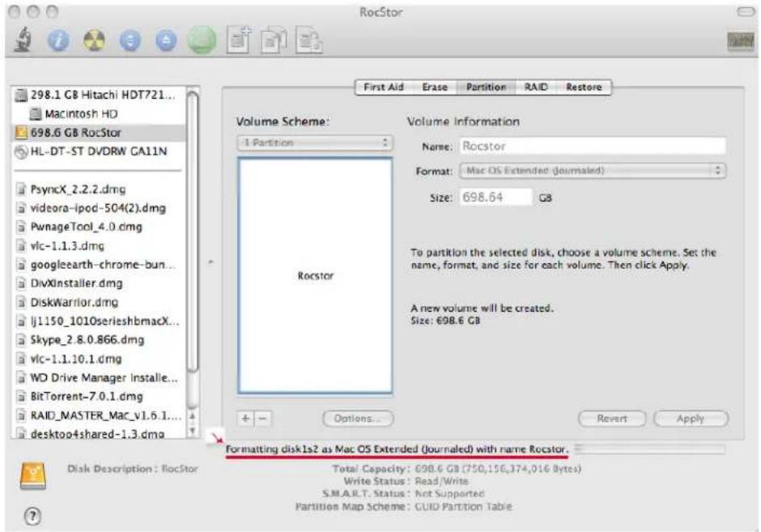Select the 698.6 GB RocStor disk

point(99,133)
